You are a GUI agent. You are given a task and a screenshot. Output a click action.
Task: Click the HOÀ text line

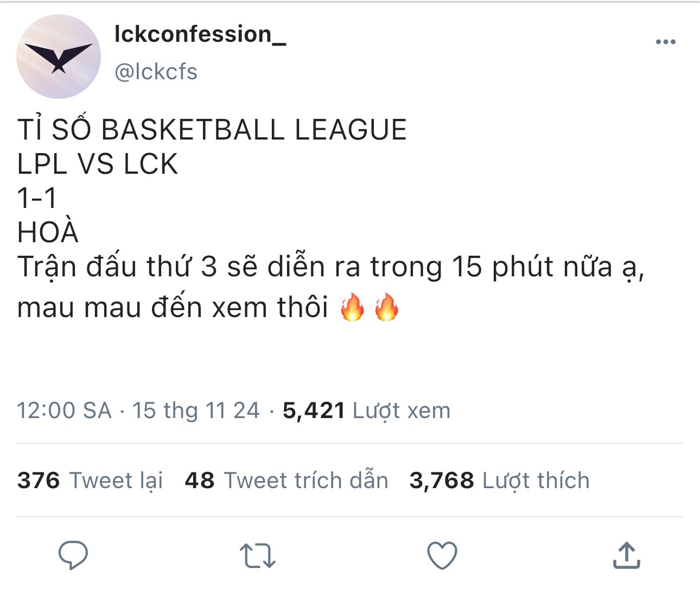point(48,232)
